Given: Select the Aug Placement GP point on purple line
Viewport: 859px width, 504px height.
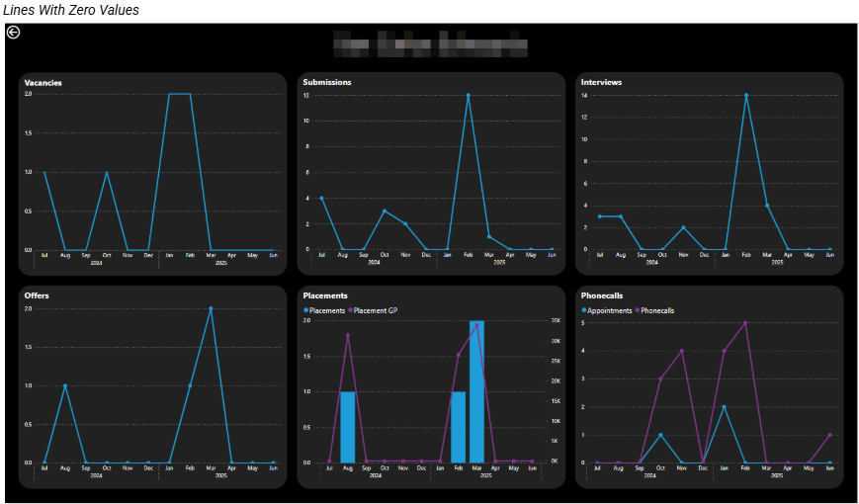Looking at the screenshot, I should click(348, 335).
